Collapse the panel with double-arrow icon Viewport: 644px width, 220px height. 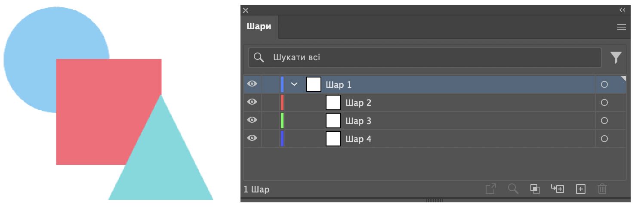click(622, 10)
